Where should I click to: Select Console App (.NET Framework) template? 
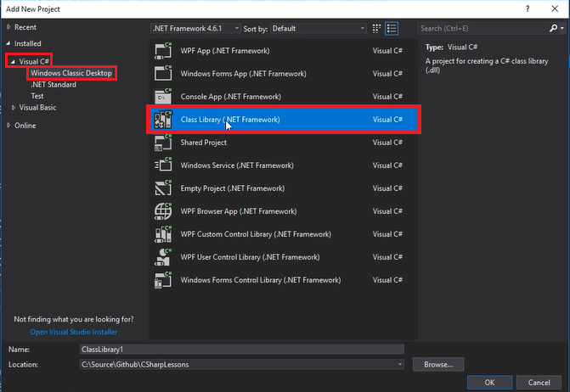[284, 96]
